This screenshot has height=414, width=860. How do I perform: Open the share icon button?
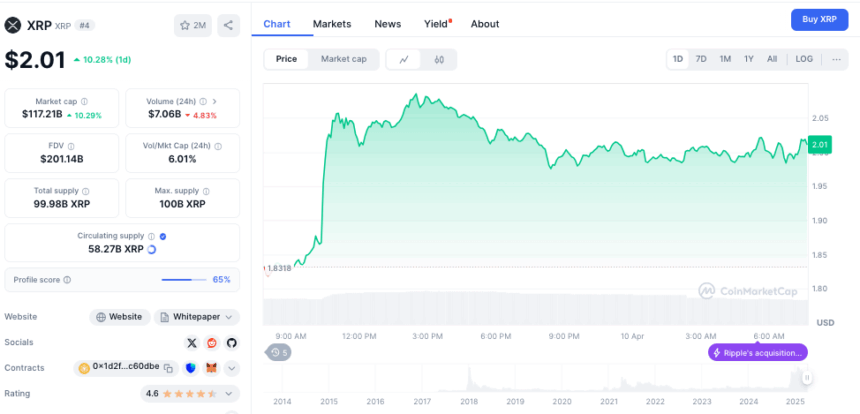pos(229,25)
